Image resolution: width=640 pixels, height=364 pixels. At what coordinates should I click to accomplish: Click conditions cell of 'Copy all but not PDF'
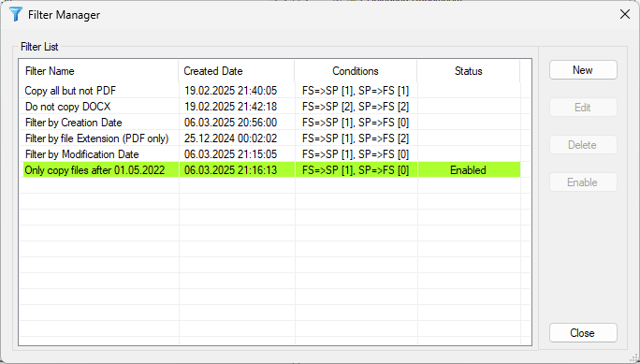pos(356,91)
